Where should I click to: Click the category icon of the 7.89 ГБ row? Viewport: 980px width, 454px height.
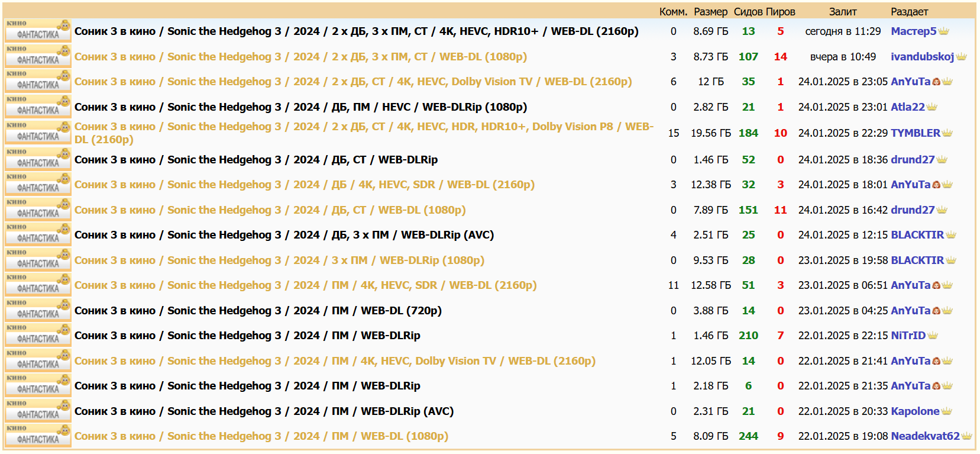(x=38, y=210)
